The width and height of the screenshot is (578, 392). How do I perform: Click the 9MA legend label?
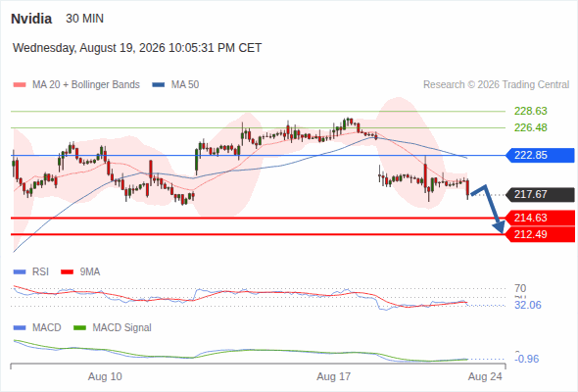pyautogui.click(x=90, y=272)
